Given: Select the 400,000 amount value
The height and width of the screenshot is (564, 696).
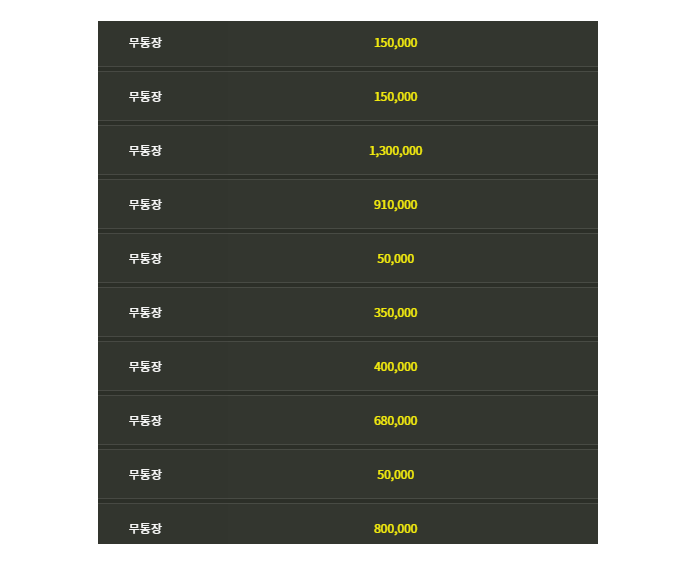Looking at the screenshot, I should tap(395, 367).
